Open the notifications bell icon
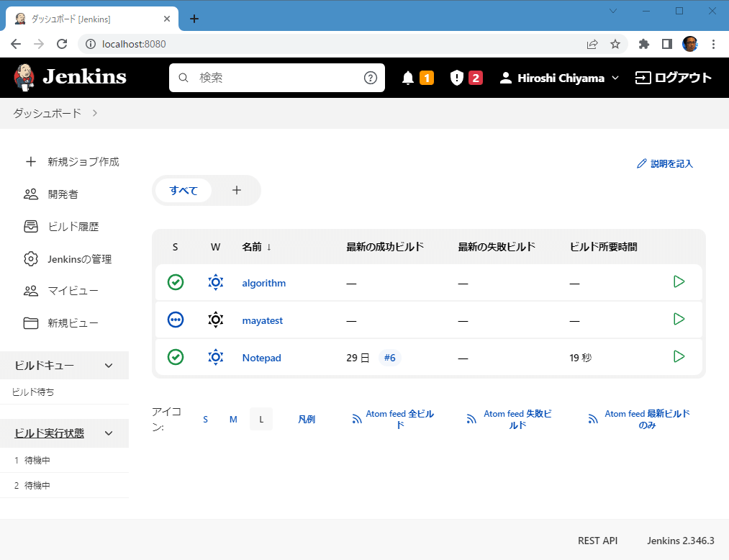Screen dimensions: 729x560 pyautogui.click(x=408, y=78)
